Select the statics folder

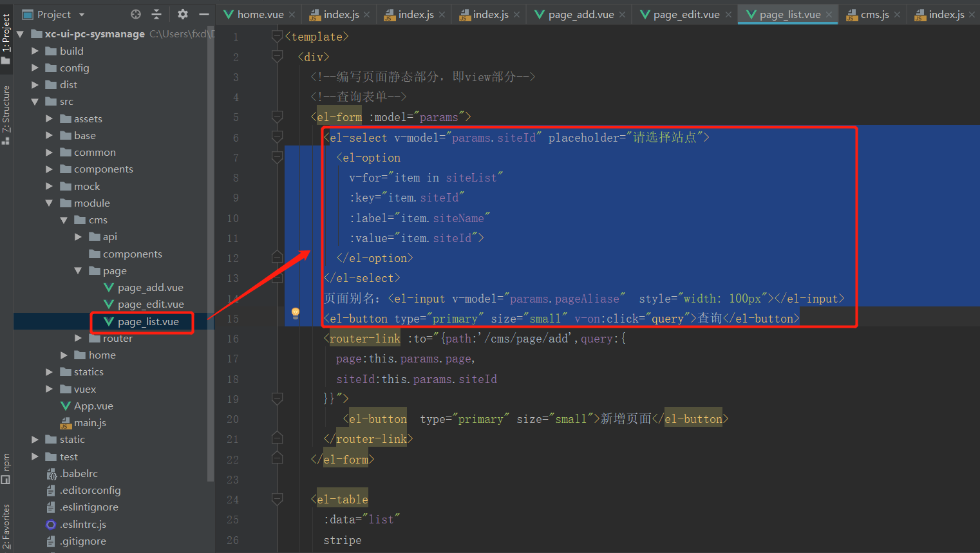tap(88, 372)
